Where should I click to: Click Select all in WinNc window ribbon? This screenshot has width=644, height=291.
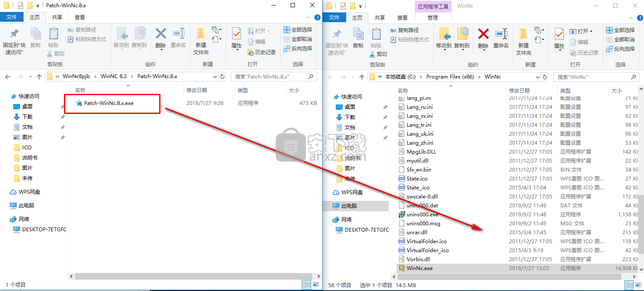(x=620, y=30)
